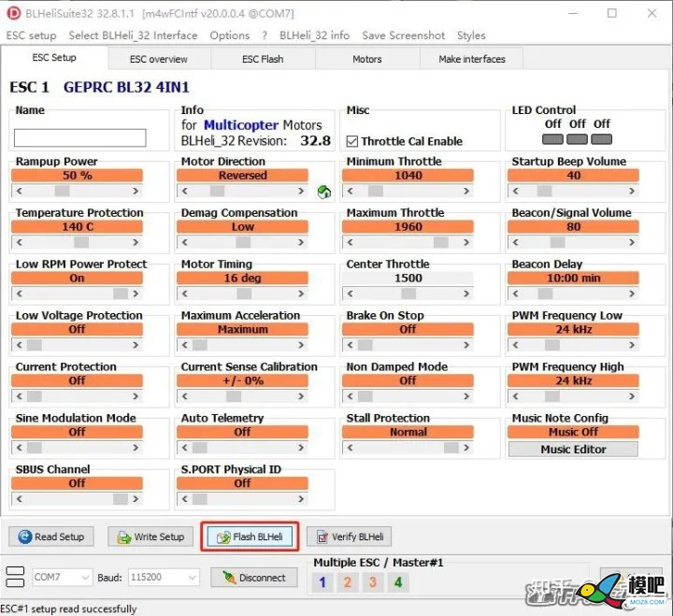Toggle the Throttle Cal Enable checkbox
Viewport: 673px width, 616px height.
tap(352, 141)
